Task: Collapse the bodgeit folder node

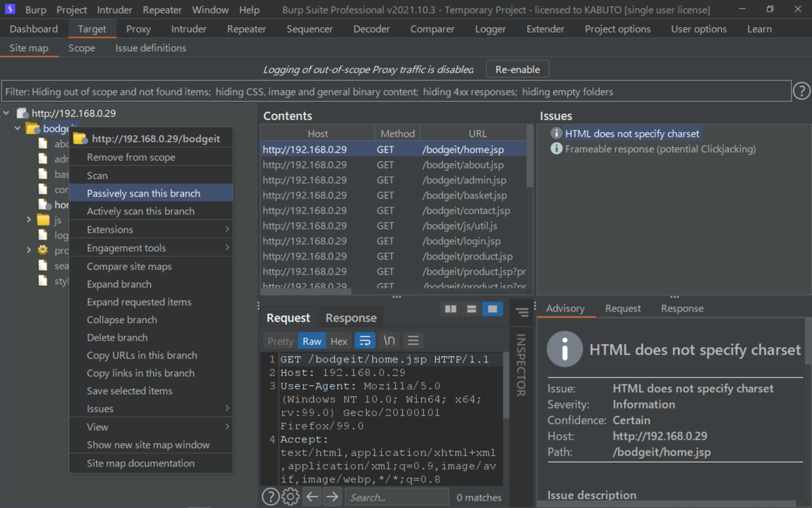Action: (17, 128)
